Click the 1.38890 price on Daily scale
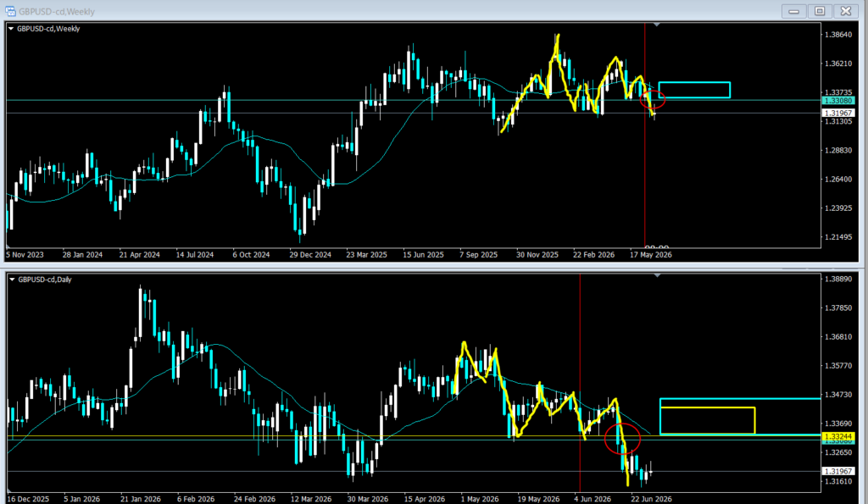Screen dimensions: 868x504 coord(838,279)
